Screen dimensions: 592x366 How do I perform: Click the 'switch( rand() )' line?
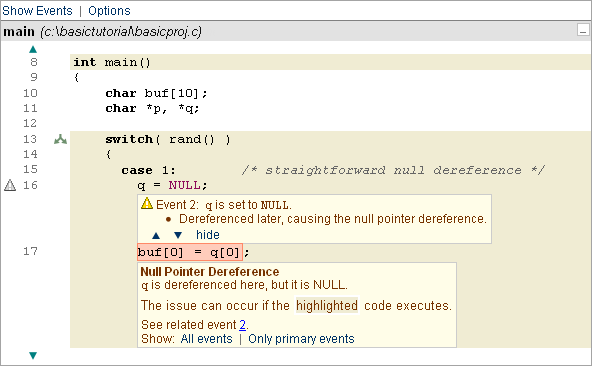click(x=168, y=139)
